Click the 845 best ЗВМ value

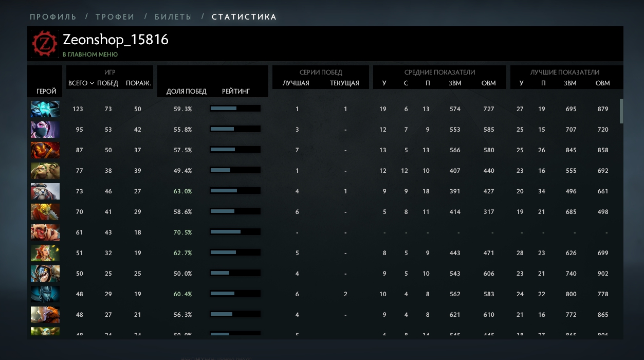click(570, 150)
